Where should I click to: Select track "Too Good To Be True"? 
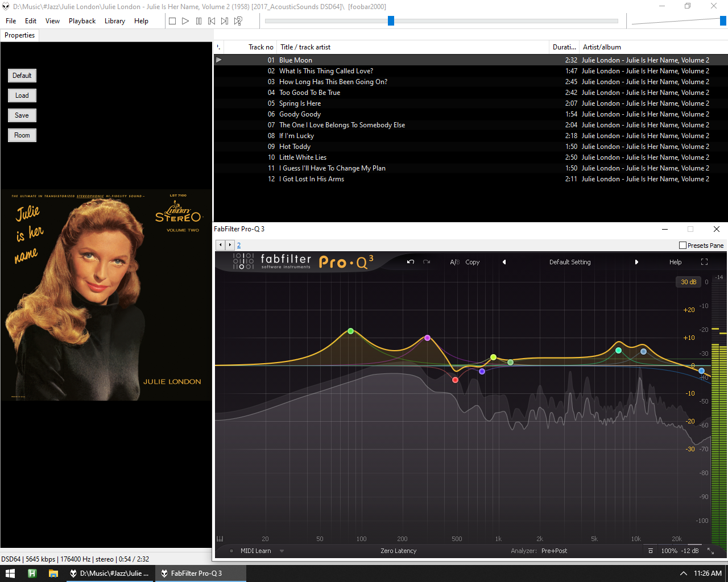coord(470,93)
